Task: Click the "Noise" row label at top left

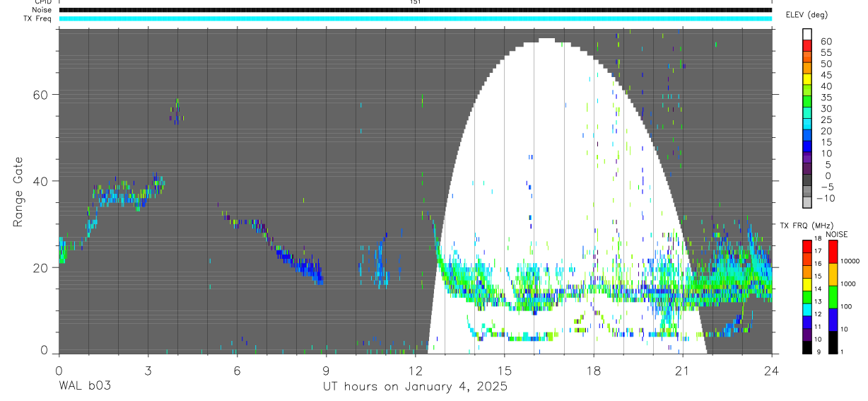Action: point(42,10)
